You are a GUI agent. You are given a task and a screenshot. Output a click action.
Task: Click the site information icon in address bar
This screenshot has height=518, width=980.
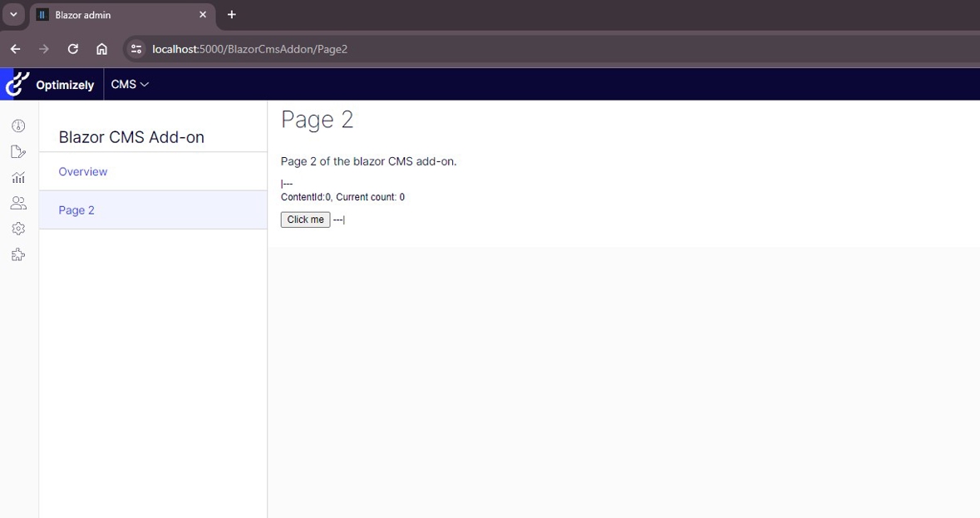(135, 48)
